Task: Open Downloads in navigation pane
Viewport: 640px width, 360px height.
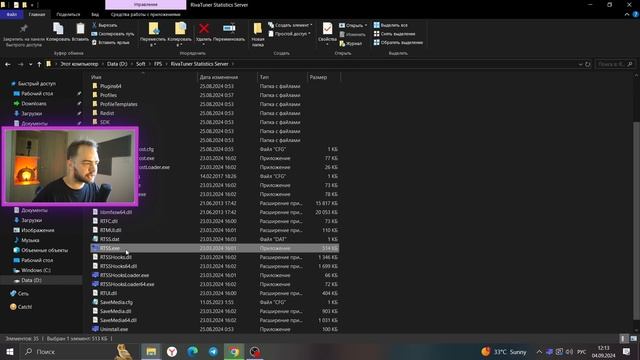Action: pos(33,104)
